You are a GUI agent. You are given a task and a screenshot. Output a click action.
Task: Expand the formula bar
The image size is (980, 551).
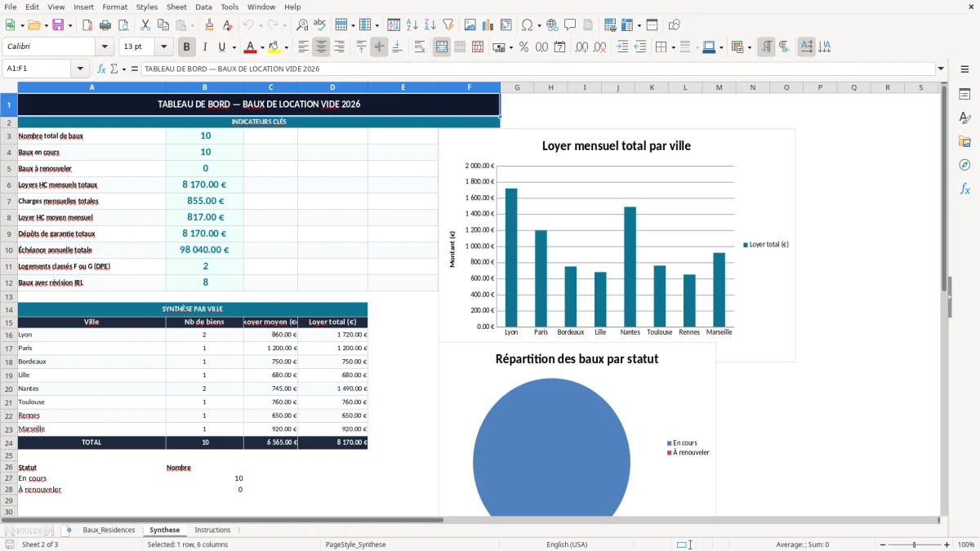point(941,69)
